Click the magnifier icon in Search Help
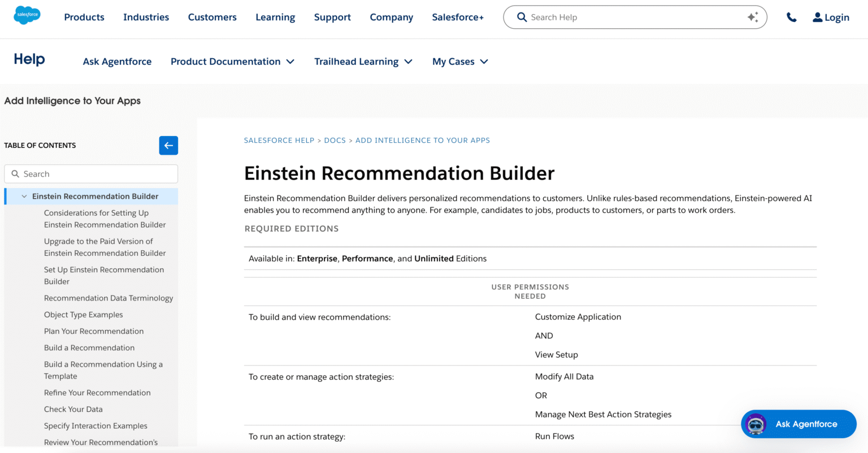The image size is (868, 453). [x=522, y=17]
